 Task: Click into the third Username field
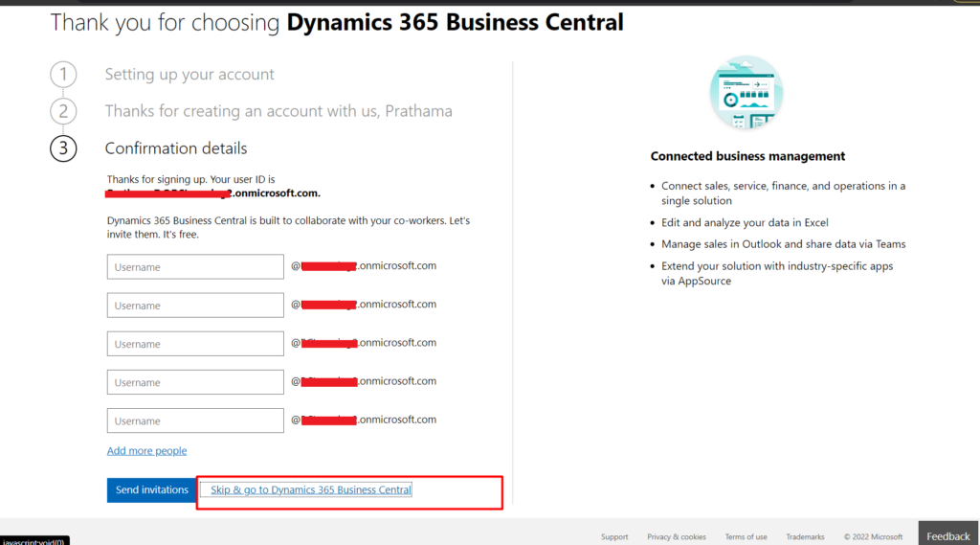[x=195, y=344]
